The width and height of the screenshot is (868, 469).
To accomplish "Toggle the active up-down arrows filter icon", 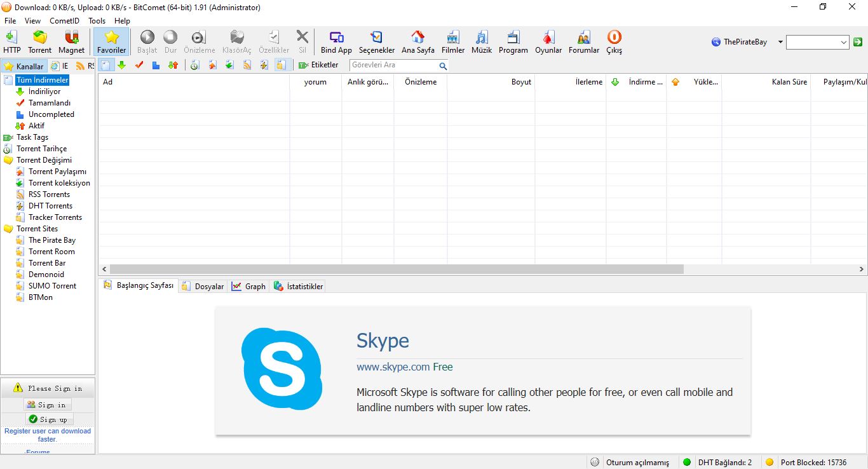I will 173,65.
